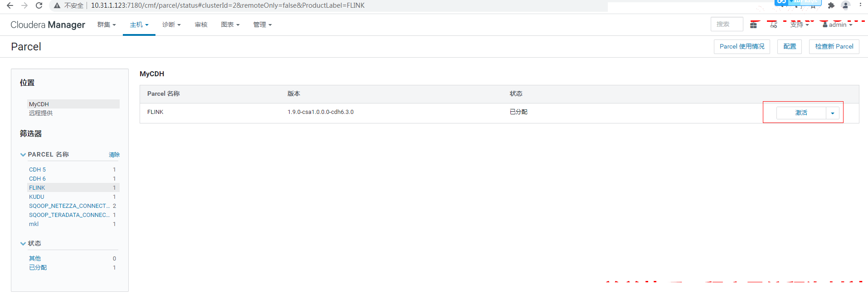This screenshot has height=300, width=868.
Task: Open the browser profile avatar
Action: click(x=845, y=5)
